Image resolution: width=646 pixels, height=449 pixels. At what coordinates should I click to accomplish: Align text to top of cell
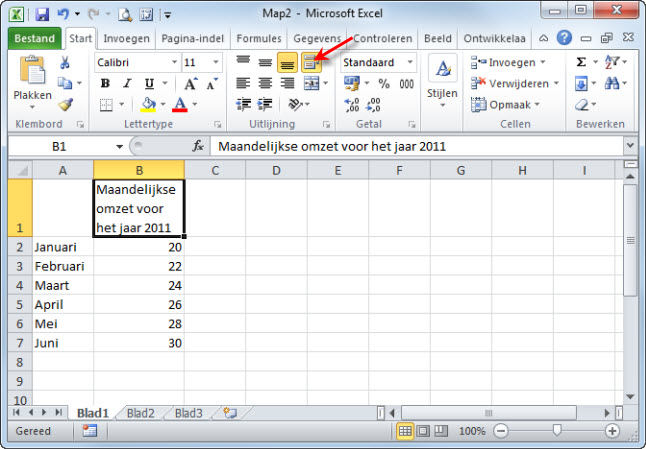coord(243,63)
